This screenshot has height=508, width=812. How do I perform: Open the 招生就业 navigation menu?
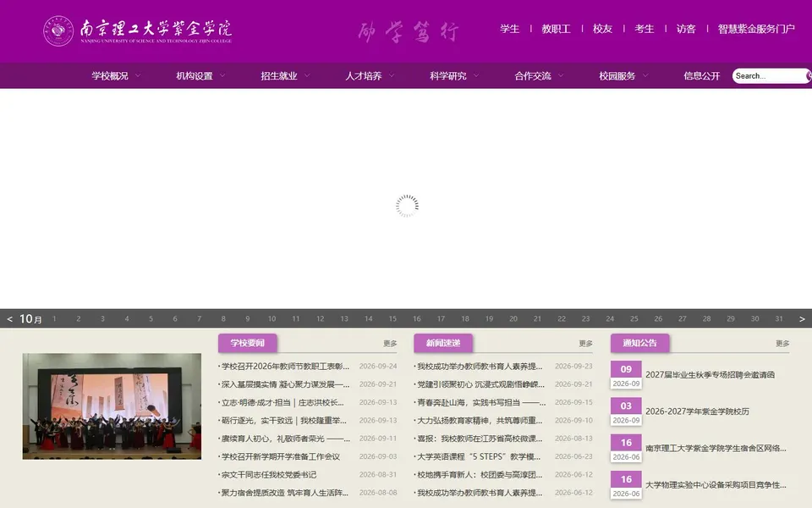tap(278, 75)
